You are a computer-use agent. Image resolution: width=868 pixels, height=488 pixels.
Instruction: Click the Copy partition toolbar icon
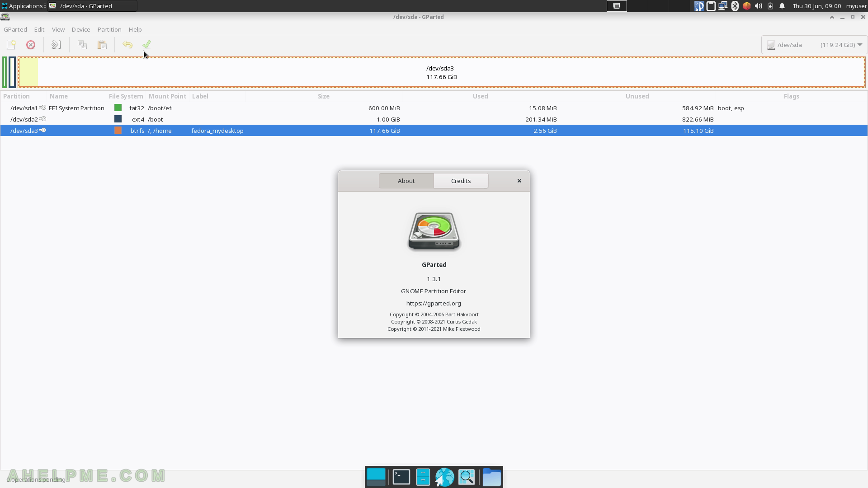pyautogui.click(x=82, y=45)
